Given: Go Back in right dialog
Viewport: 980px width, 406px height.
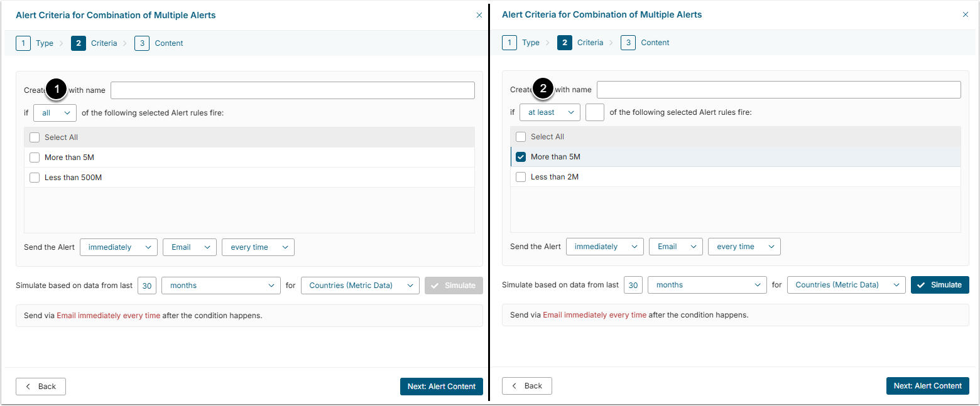Looking at the screenshot, I should (527, 386).
